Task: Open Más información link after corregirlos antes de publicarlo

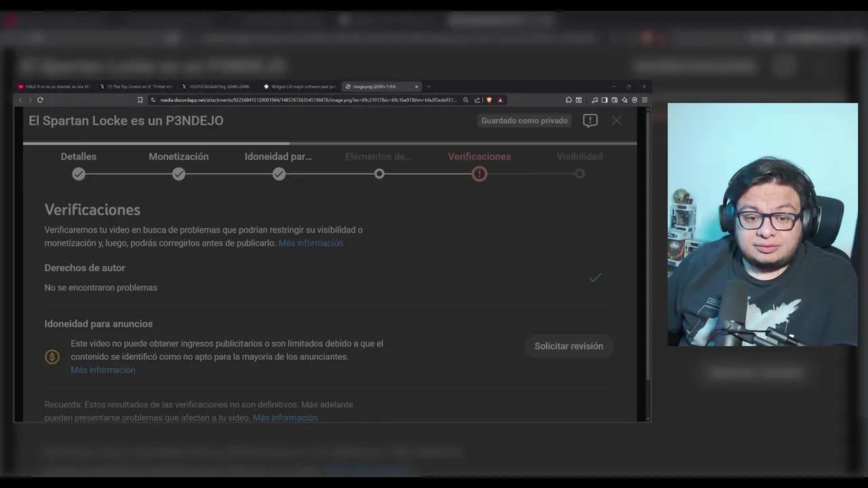Action: 311,243
